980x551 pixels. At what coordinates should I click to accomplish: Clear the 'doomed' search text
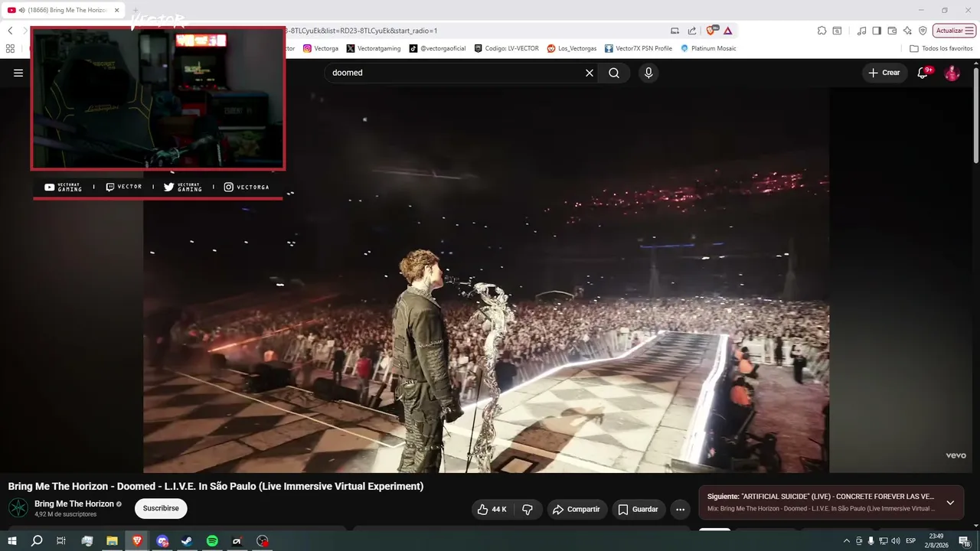coord(590,73)
